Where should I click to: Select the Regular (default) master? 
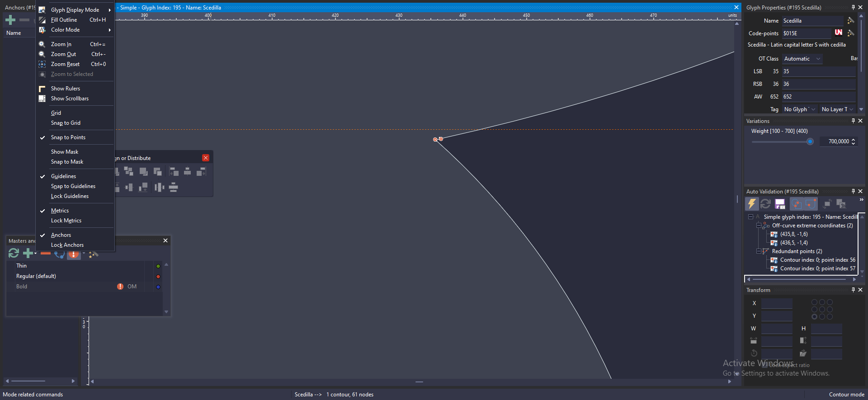coord(36,276)
